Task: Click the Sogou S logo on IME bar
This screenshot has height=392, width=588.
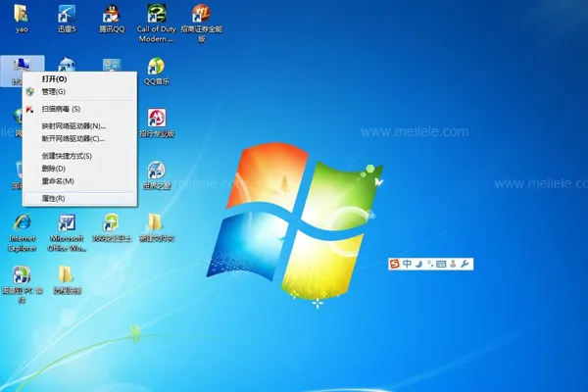Action: point(394,264)
